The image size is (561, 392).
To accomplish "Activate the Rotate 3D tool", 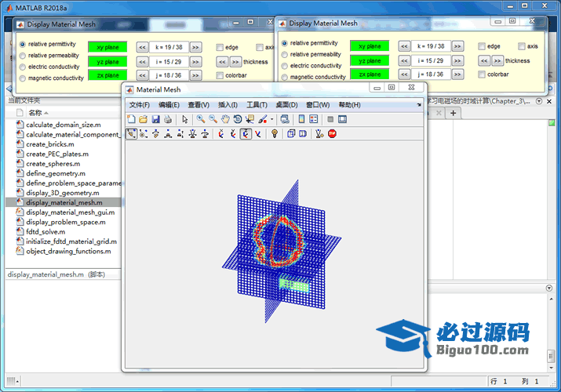I will [237, 119].
